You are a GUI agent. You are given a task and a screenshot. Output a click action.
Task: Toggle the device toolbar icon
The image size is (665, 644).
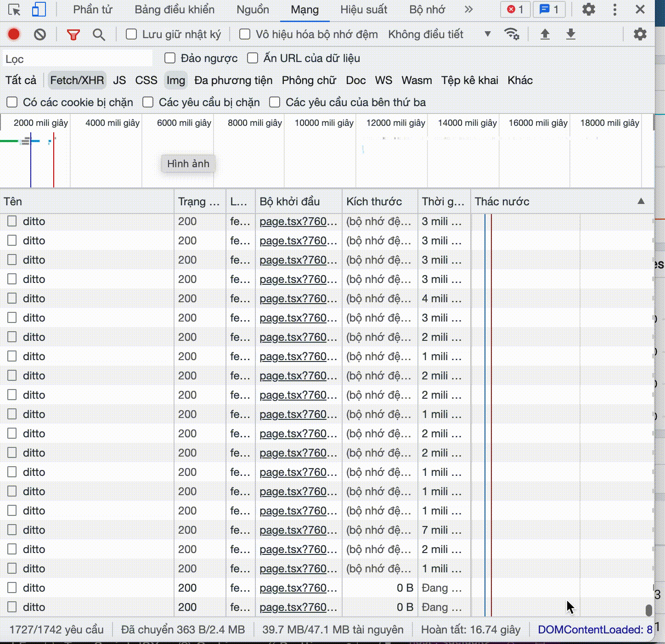pyautogui.click(x=39, y=10)
